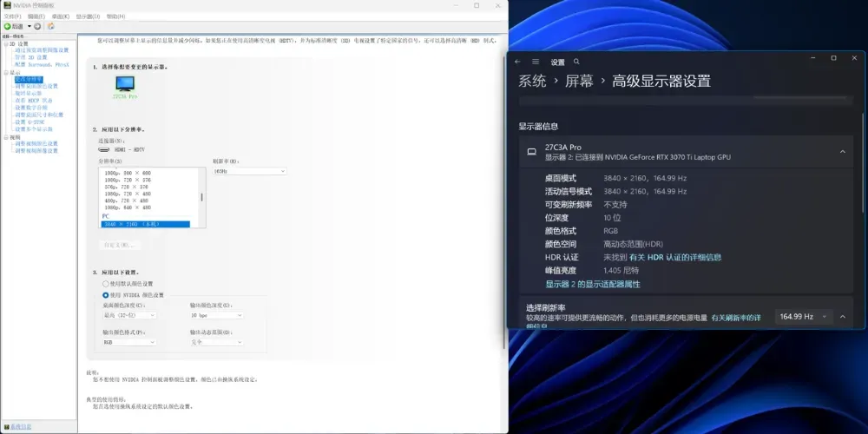Select 使用默认颜色设置 radio button

coord(106,284)
